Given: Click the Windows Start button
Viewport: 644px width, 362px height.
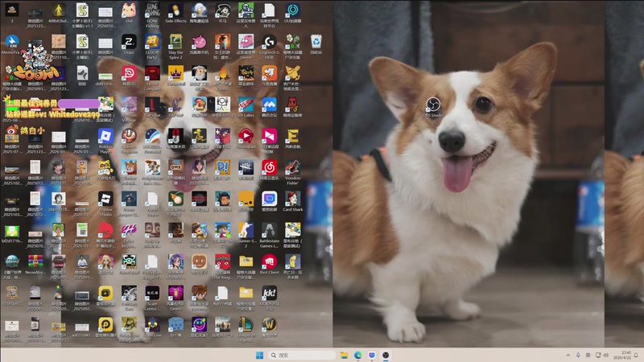Looking at the screenshot, I should pos(259,355).
